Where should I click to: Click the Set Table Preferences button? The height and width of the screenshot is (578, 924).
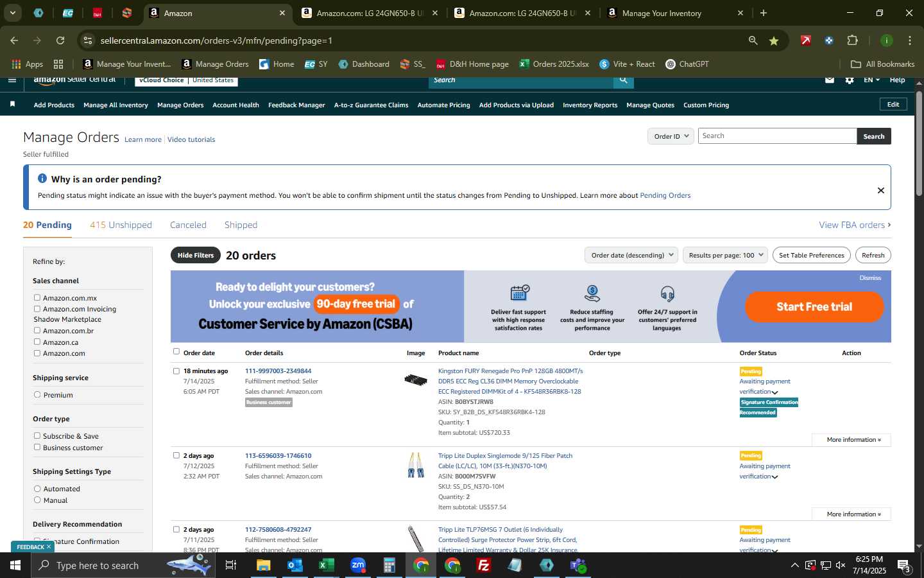[811, 255]
